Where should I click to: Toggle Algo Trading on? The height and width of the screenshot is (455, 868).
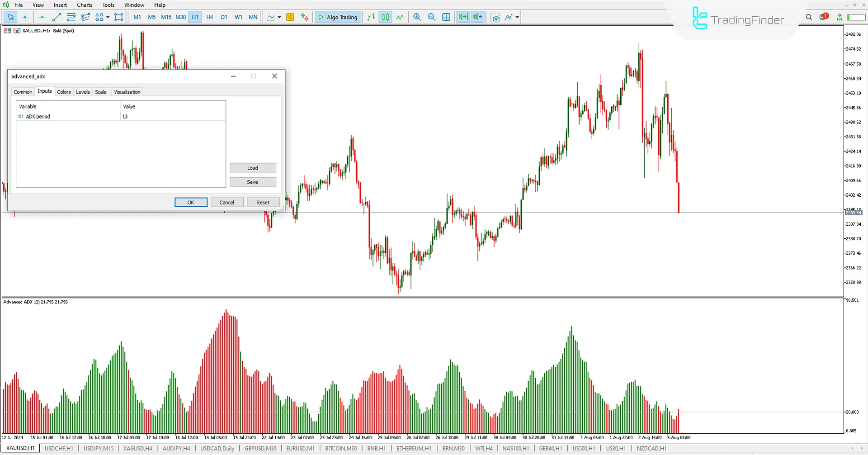coord(337,17)
